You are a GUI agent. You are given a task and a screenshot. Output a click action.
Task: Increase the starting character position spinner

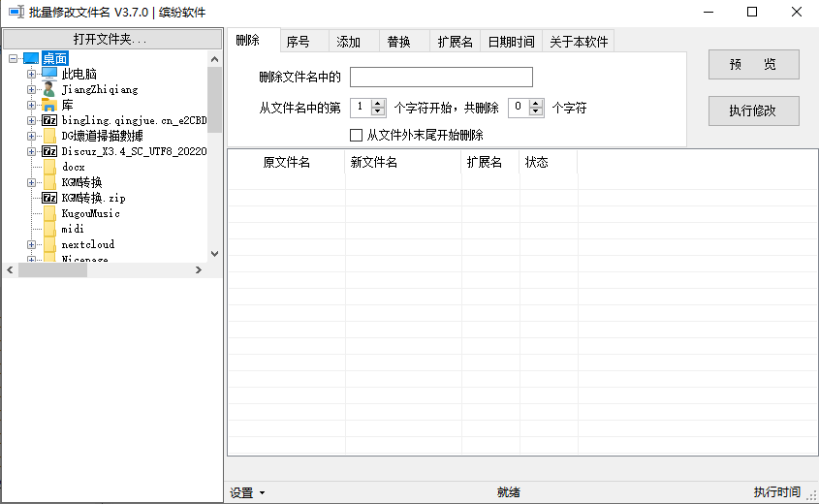[x=378, y=104]
